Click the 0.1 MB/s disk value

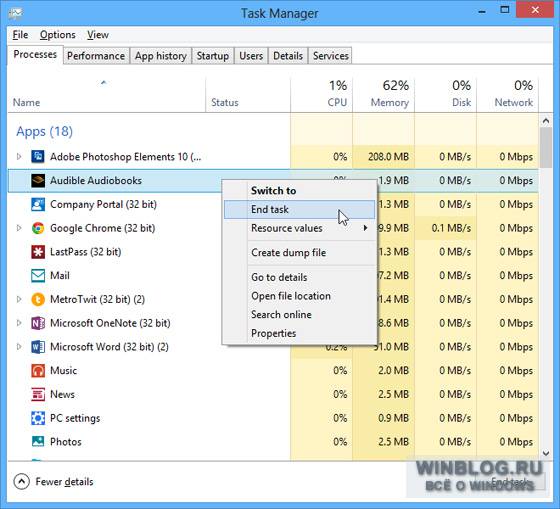(x=451, y=228)
